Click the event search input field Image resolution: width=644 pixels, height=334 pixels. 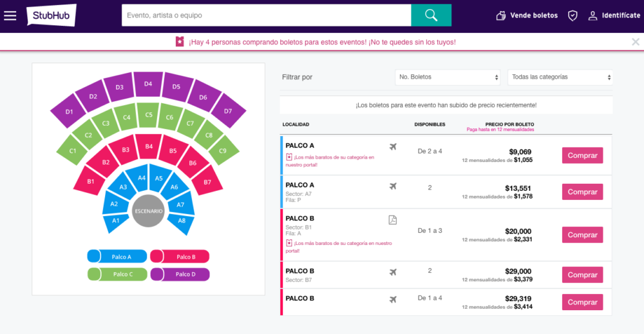[x=266, y=15]
